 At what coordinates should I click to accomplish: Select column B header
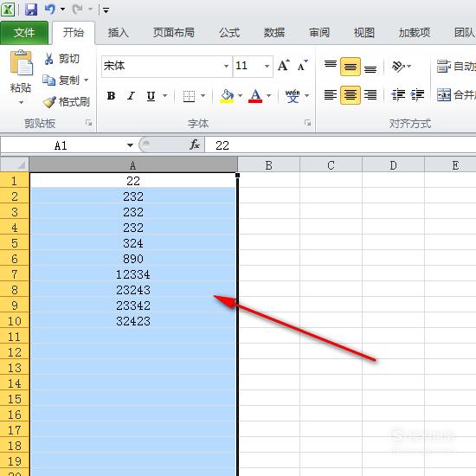click(x=268, y=165)
